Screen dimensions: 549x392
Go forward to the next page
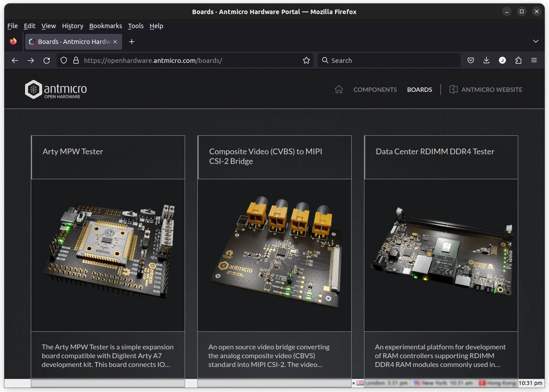(31, 61)
